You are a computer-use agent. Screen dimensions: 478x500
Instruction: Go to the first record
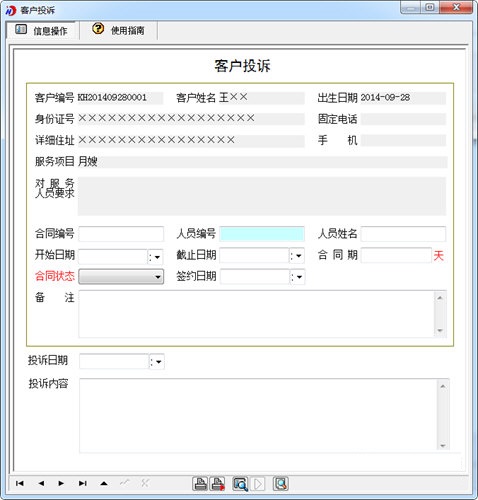[20, 483]
